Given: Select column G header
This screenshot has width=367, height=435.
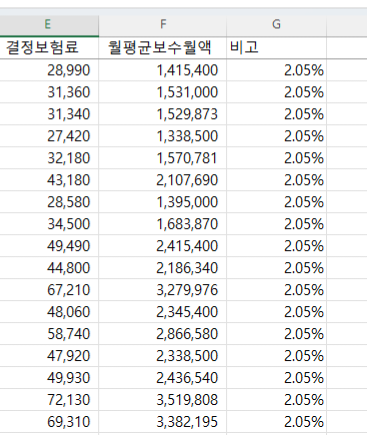Looking at the screenshot, I should 276,25.
